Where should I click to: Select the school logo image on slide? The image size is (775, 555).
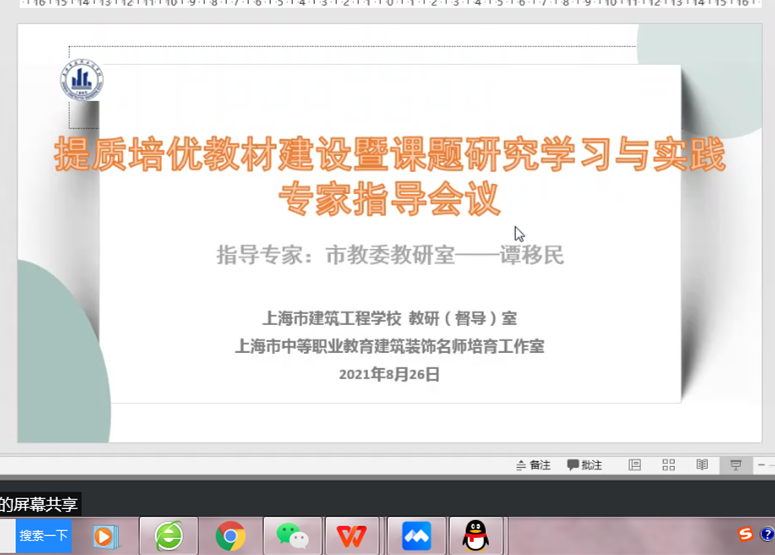click(82, 80)
